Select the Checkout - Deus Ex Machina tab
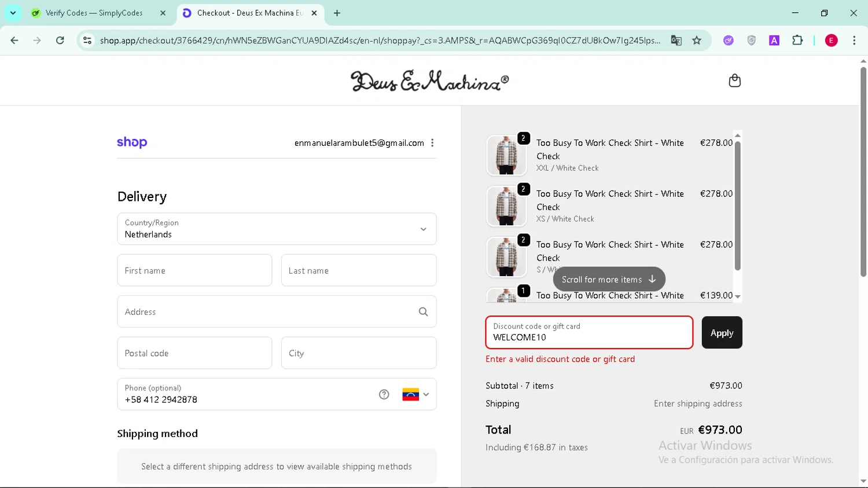 pos(250,13)
